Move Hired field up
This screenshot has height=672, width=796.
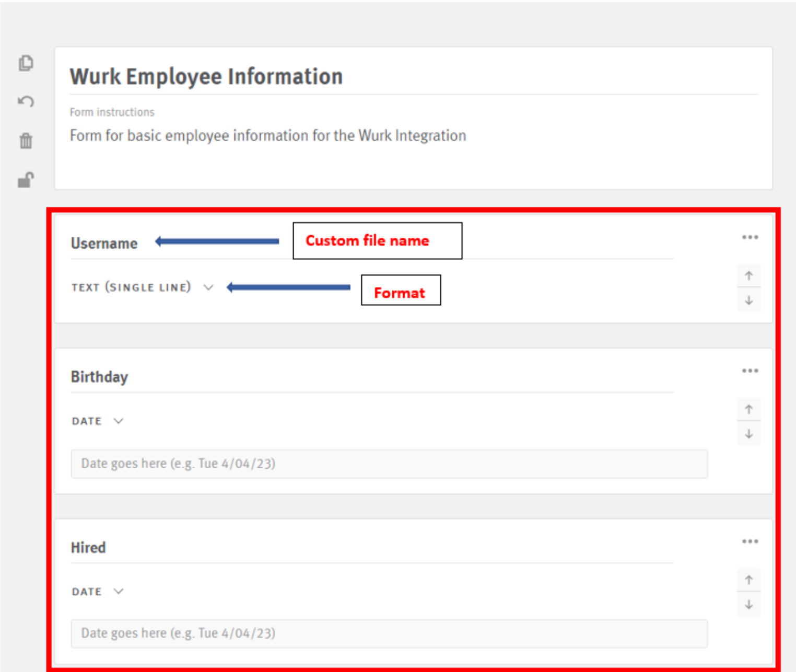tap(748, 580)
